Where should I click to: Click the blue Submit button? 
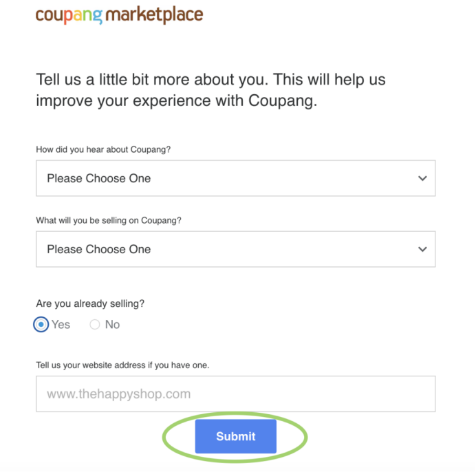click(x=235, y=436)
